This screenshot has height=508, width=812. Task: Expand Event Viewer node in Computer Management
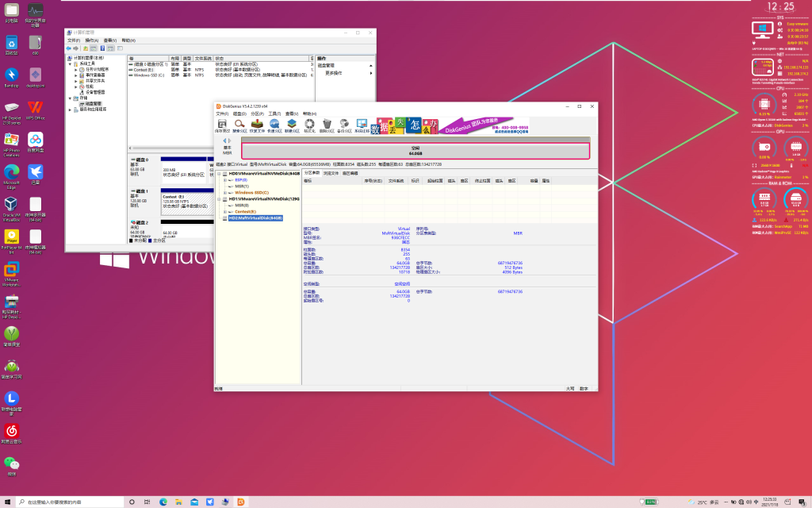pos(75,75)
